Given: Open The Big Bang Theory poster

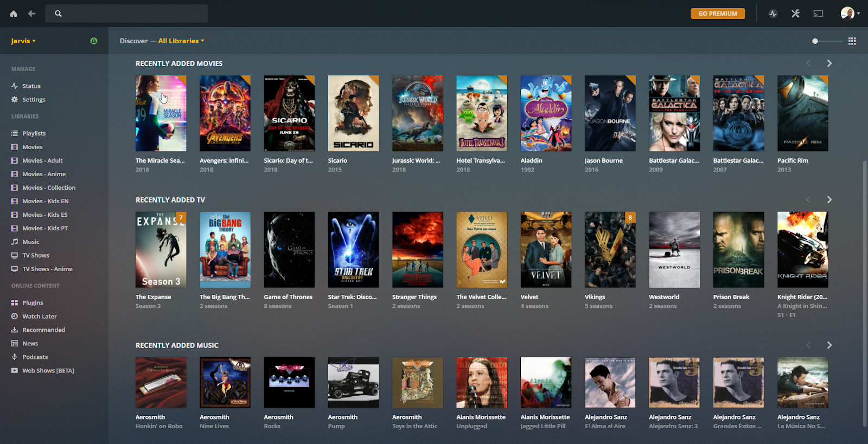Looking at the screenshot, I should pos(225,250).
